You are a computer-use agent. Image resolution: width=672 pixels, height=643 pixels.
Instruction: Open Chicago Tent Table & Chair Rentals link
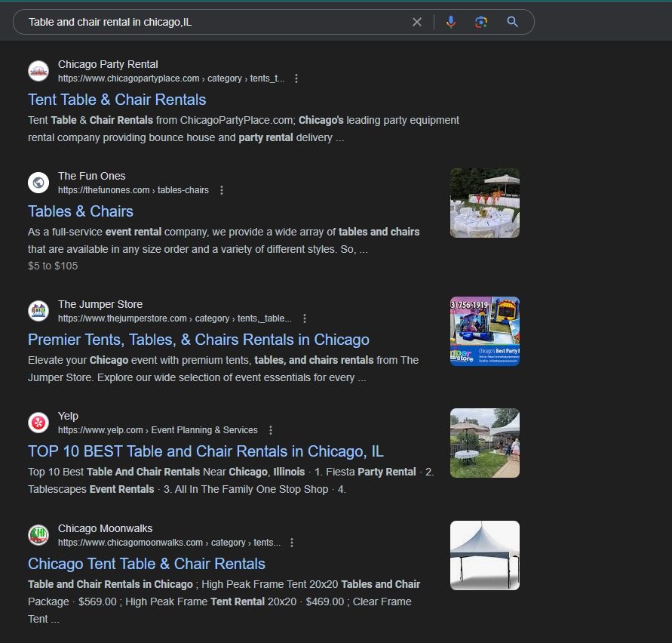pos(146,564)
